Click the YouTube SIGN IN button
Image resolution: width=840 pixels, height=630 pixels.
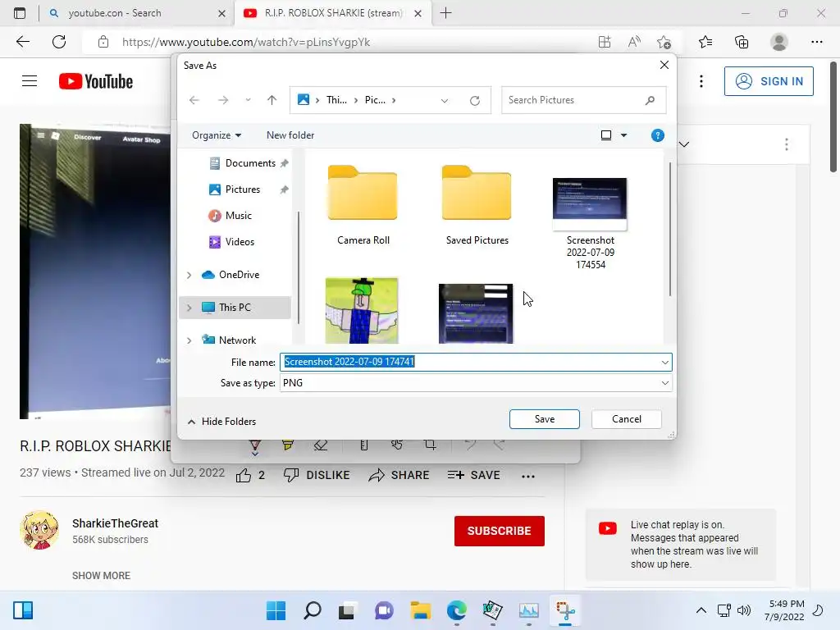pos(769,81)
